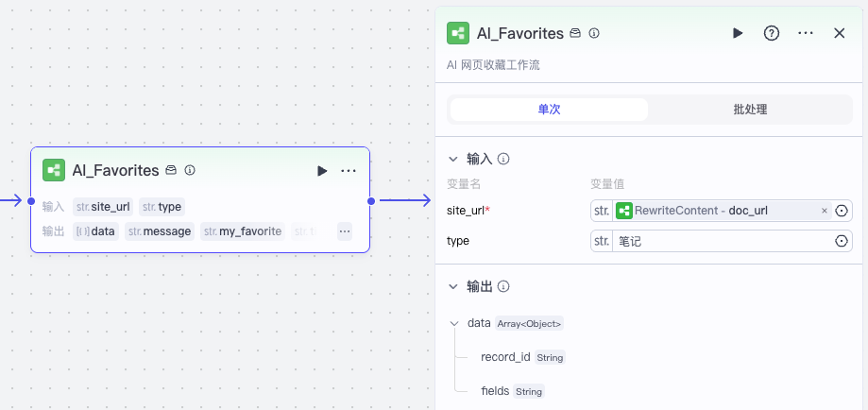Screen dimensions: 868x410
Task: Remove the RewriteContent doc_url reference
Action: coord(824,211)
